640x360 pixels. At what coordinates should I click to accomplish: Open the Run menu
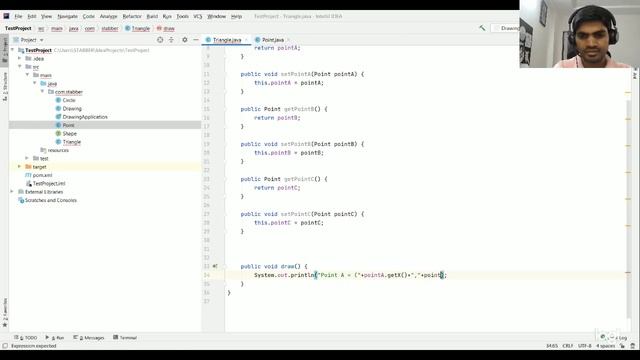pos(167,16)
